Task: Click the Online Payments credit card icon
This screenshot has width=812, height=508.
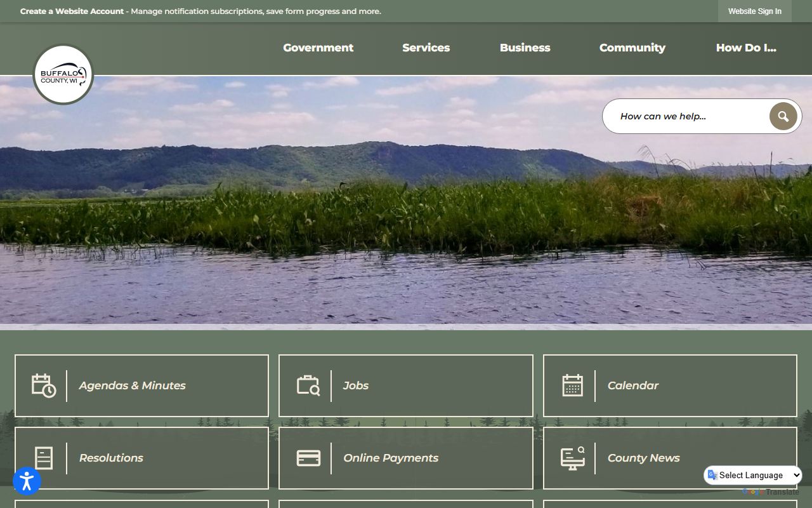Action: click(308, 458)
